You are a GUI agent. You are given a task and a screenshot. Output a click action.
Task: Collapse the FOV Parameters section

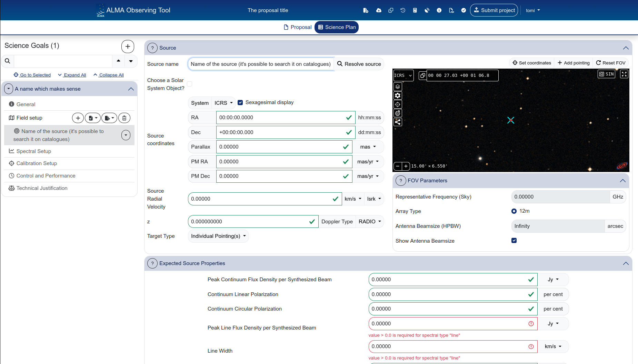coord(622,181)
